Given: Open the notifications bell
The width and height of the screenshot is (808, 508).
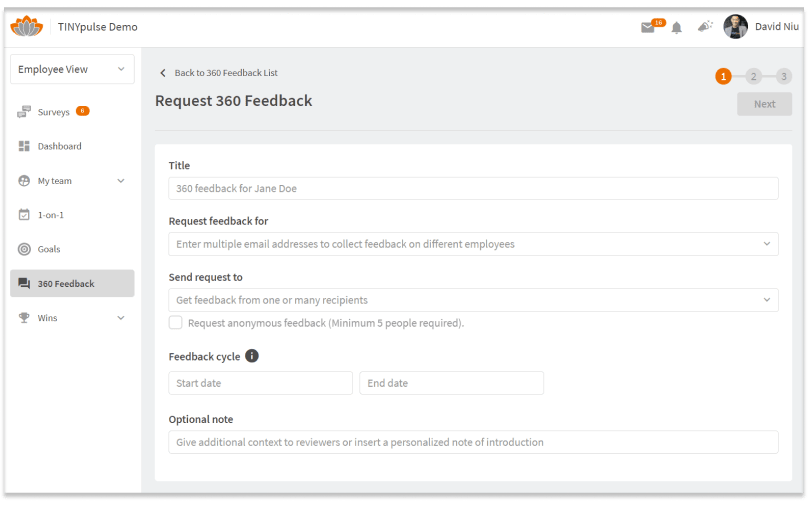Looking at the screenshot, I should tap(677, 27).
